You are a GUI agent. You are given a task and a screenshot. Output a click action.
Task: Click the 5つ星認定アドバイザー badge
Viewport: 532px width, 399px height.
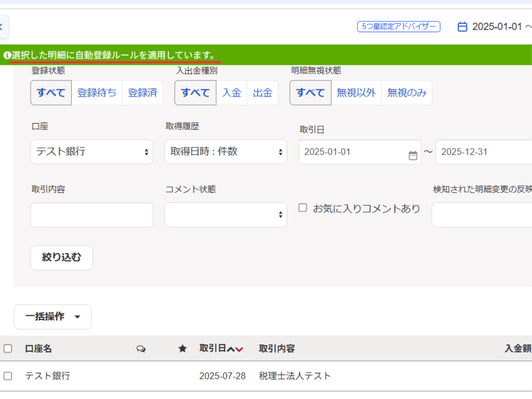398,26
